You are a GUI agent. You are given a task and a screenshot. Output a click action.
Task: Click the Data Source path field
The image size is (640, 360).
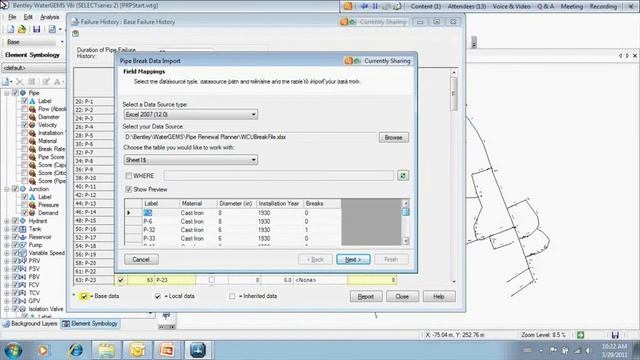250,137
